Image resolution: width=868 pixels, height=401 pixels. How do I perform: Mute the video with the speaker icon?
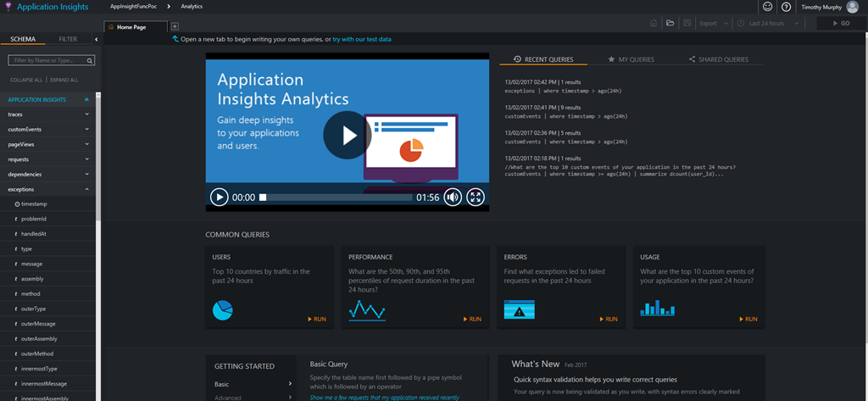click(453, 198)
